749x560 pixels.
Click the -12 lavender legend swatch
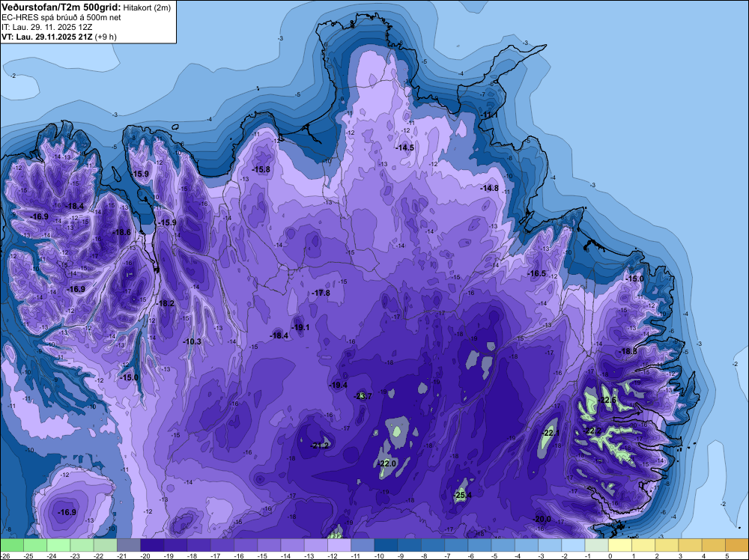point(339,545)
